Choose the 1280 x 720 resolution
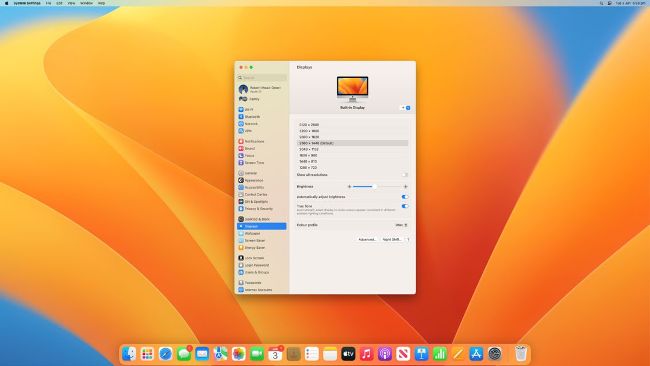Screen dimensions: 650x366 coord(352,167)
